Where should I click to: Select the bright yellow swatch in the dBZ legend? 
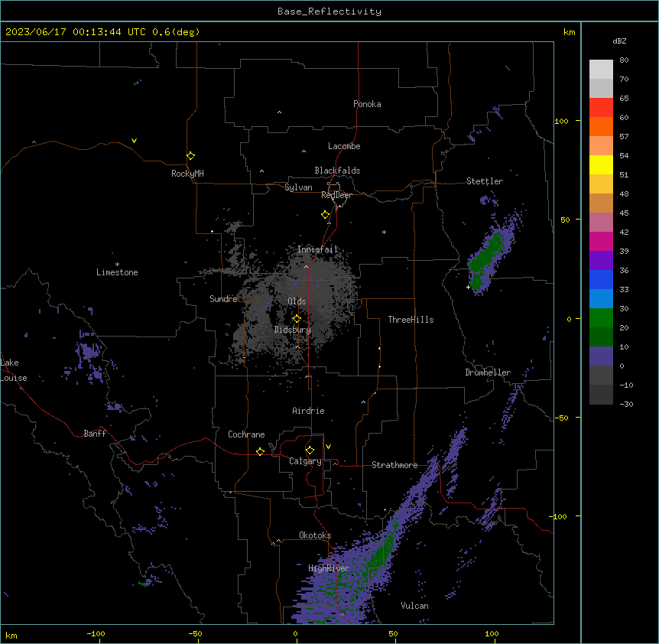click(601, 164)
